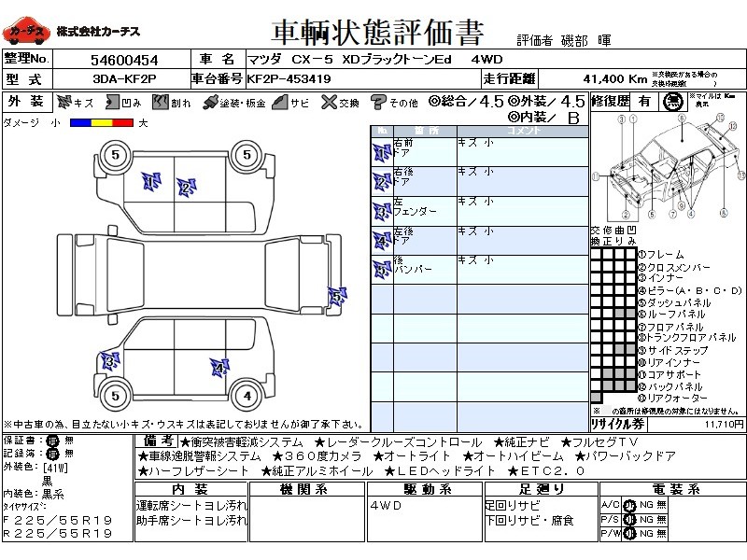
Task: Click the red damage scale swatch
Action: pos(122,123)
